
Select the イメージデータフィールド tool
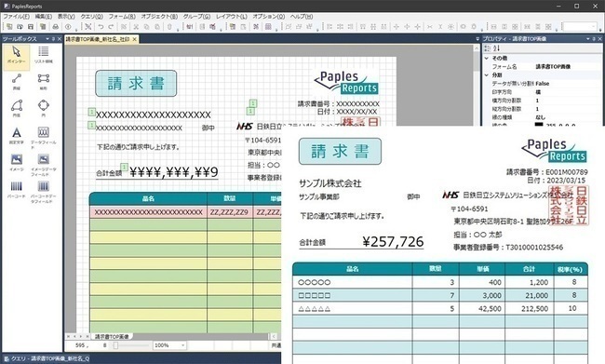(43, 165)
